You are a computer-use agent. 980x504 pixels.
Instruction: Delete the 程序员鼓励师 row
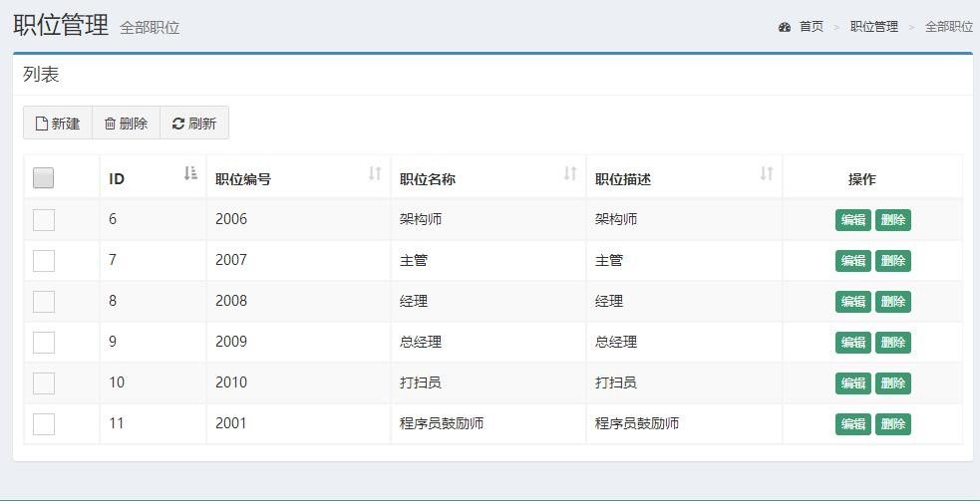pos(893,424)
